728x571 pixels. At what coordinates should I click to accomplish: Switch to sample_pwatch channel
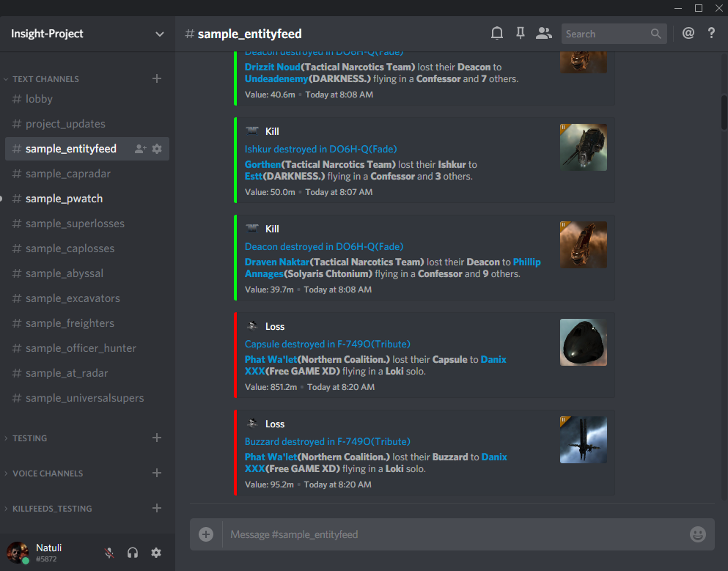click(x=87, y=199)
